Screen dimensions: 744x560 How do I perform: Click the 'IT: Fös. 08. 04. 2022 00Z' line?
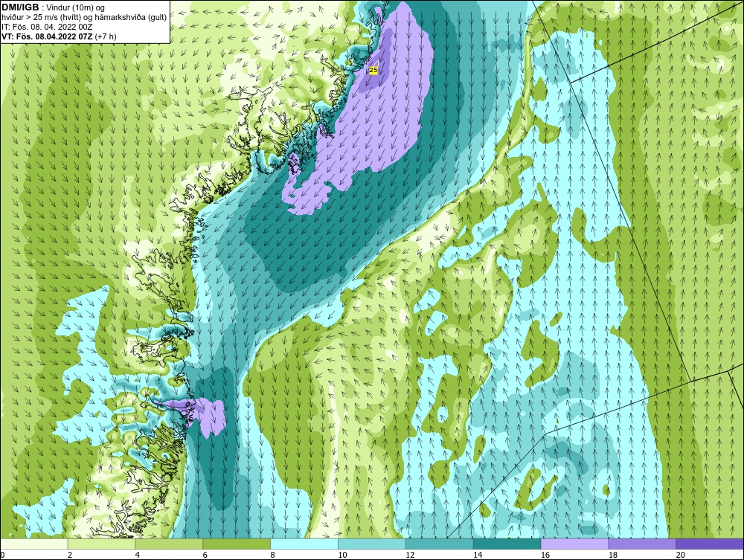pyautogui.click(x=47, y=27)
